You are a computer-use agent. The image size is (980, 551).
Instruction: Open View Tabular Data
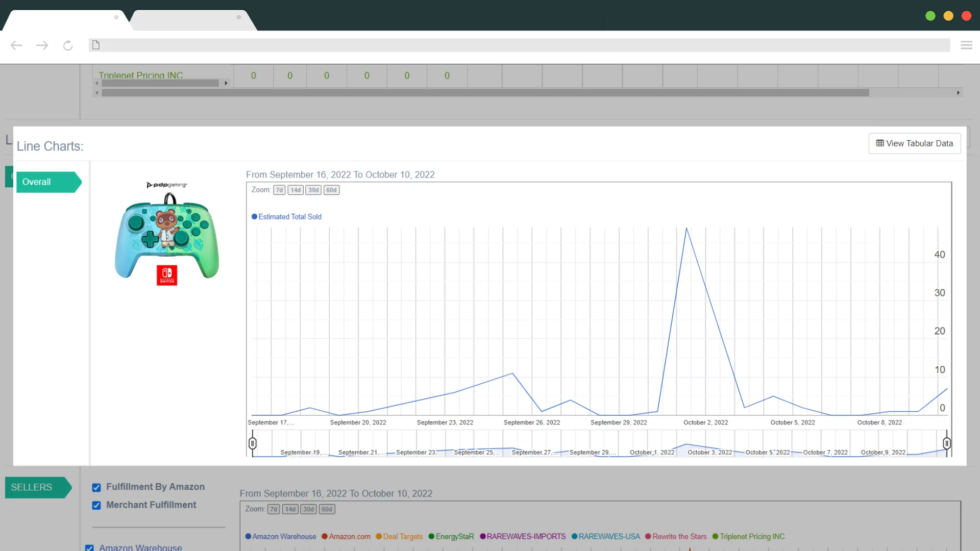[x=915, y=143]
